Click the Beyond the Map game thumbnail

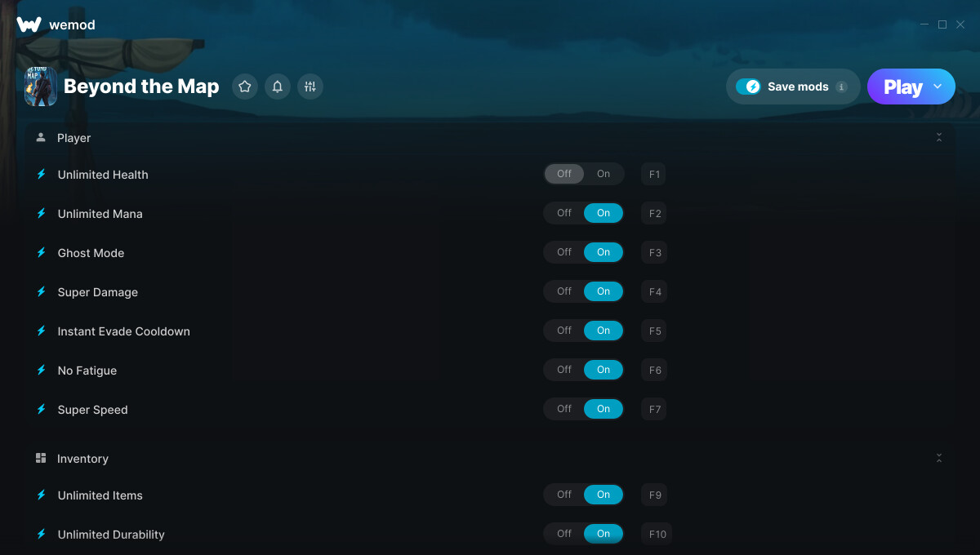coord(41,87)
